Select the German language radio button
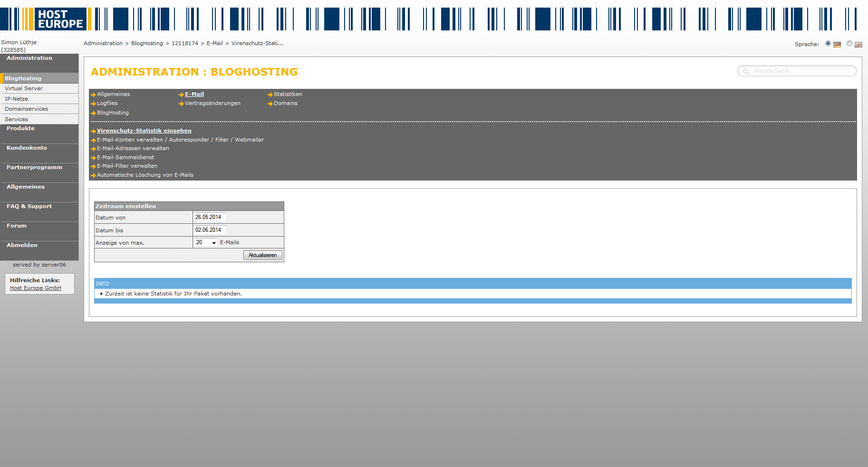 (x=828, y=44)
